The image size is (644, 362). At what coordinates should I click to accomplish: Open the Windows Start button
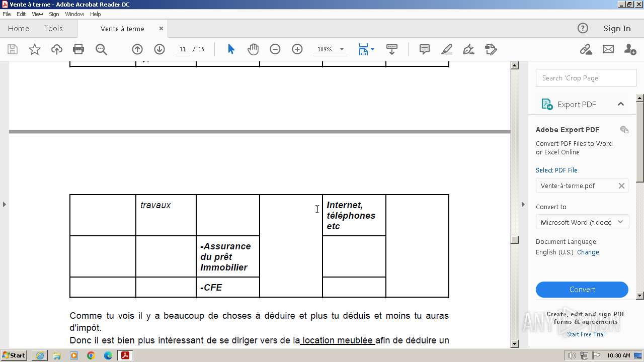tap(14, 355)
